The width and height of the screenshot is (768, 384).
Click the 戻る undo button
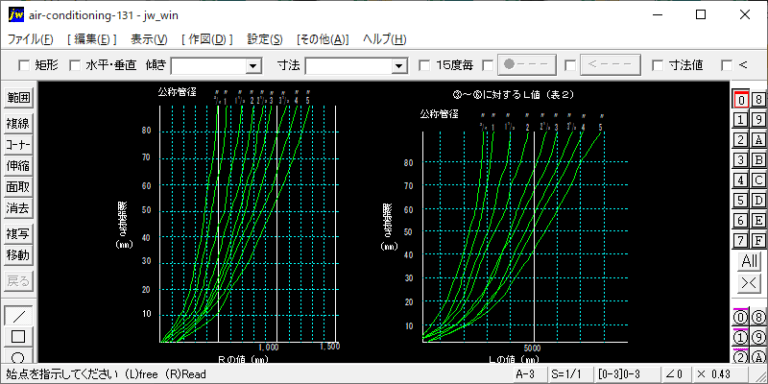point(18,281)
